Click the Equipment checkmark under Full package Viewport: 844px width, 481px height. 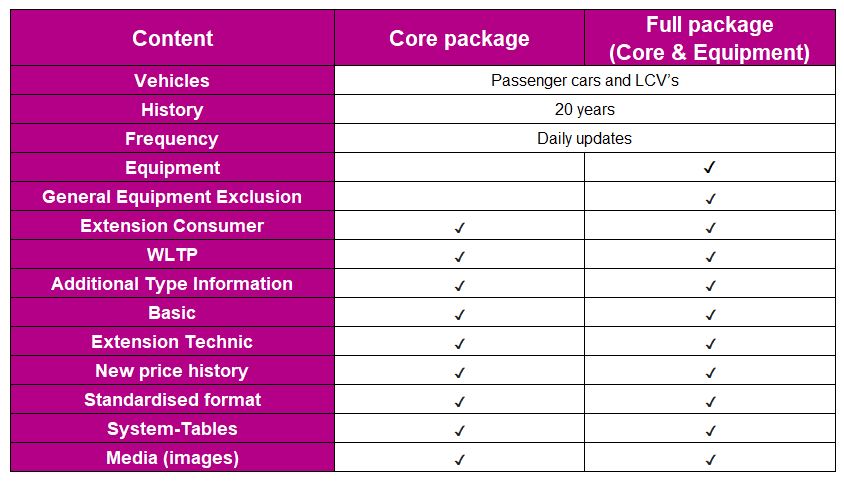tap(710, 168)
